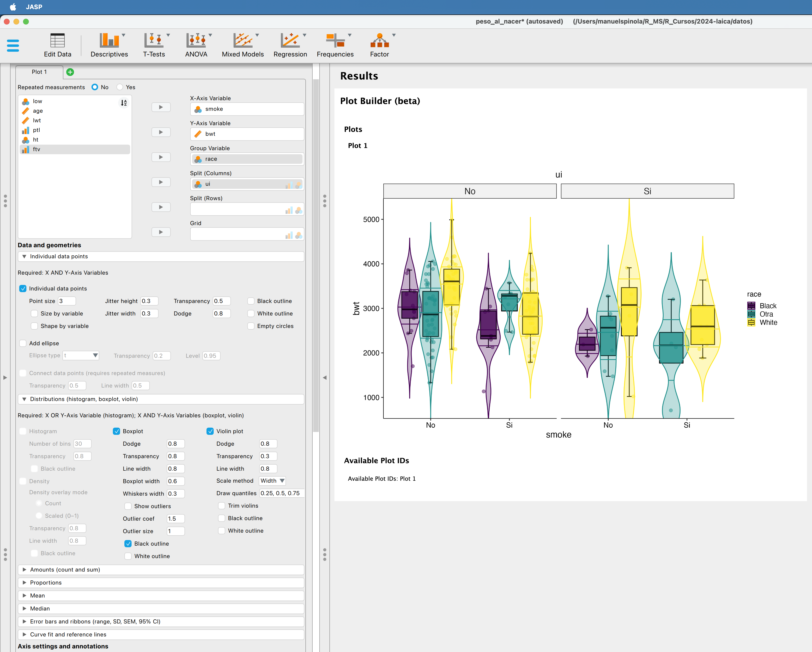Open the Descriptives module
This screenshot has width=812, height=652.
(109, 45)
